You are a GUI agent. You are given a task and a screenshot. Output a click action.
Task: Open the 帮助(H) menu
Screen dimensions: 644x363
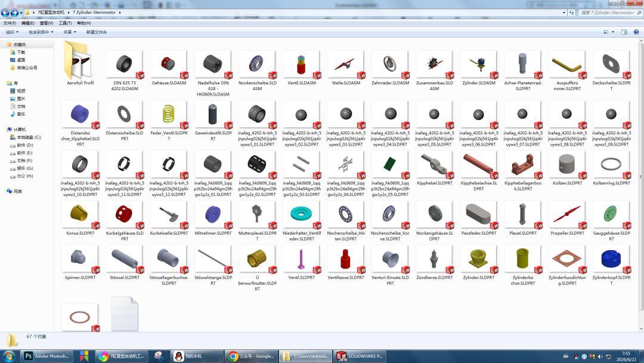coord(84,23)
